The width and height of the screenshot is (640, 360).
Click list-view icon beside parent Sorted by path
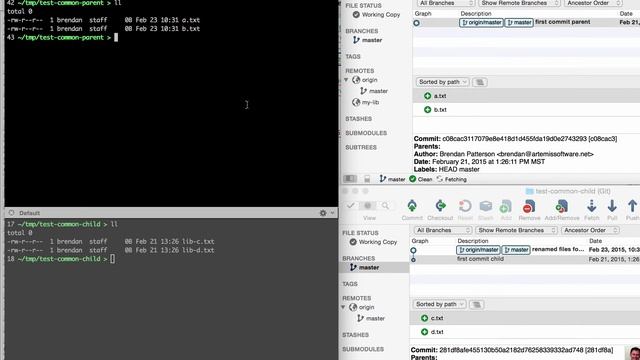(480, 82)
